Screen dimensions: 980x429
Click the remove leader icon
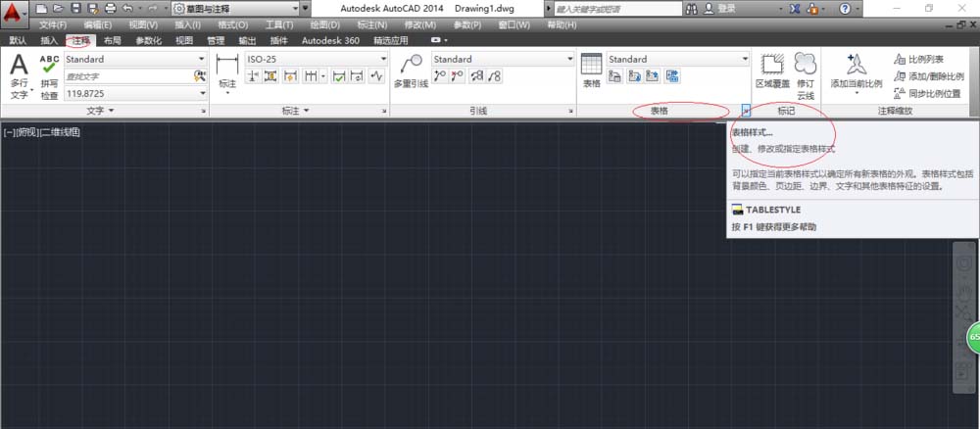(458, 76)
